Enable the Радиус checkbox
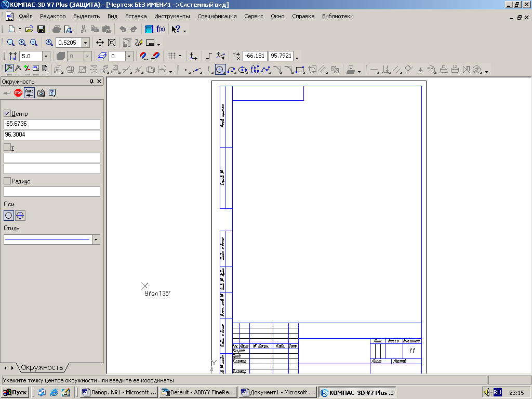This screenshot has height=399, width=532. pos(7,180)
